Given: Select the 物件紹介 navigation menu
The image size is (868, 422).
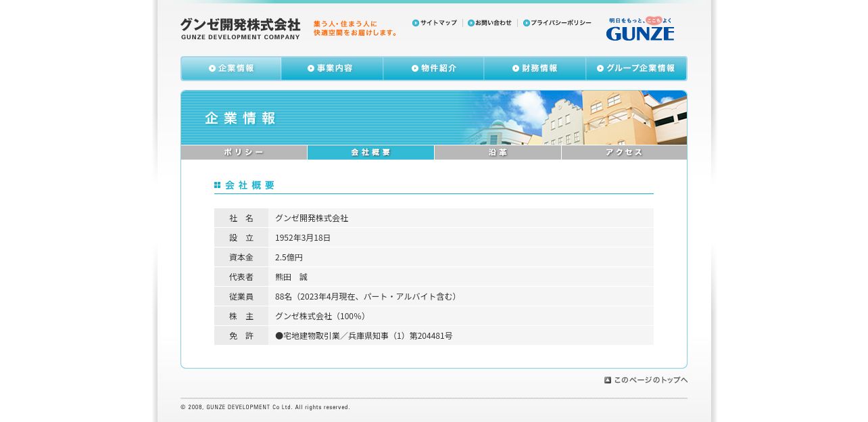Looking at the screenshot, I should 433,68.
